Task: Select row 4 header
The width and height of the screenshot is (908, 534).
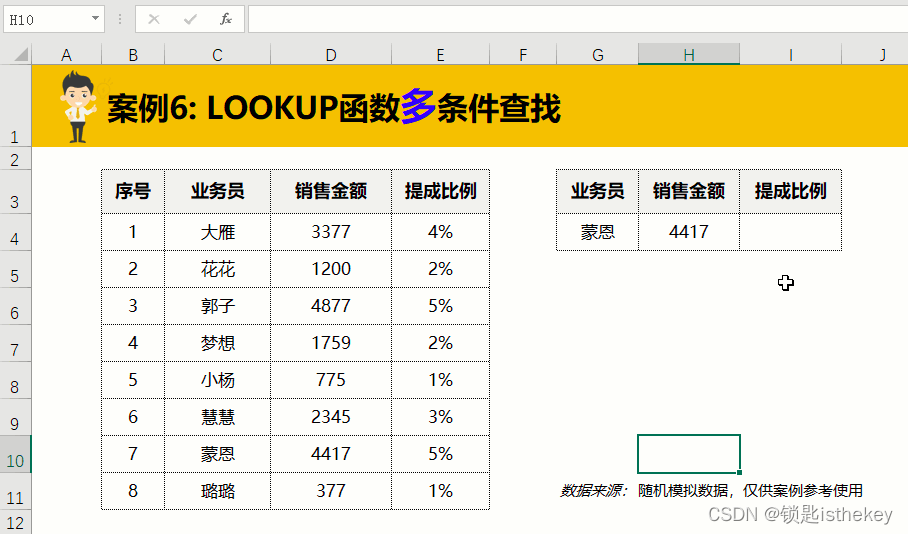Action: click(x=16, y=232)
